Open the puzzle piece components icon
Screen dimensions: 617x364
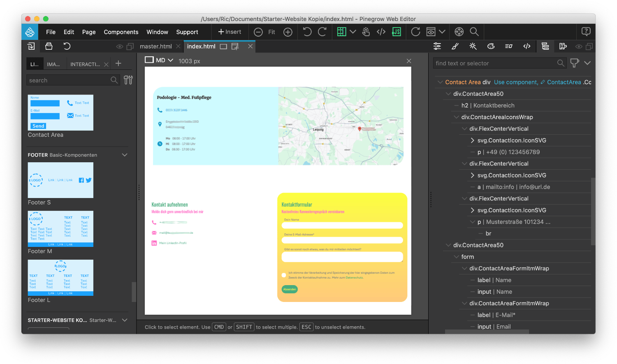coord(563,46)
